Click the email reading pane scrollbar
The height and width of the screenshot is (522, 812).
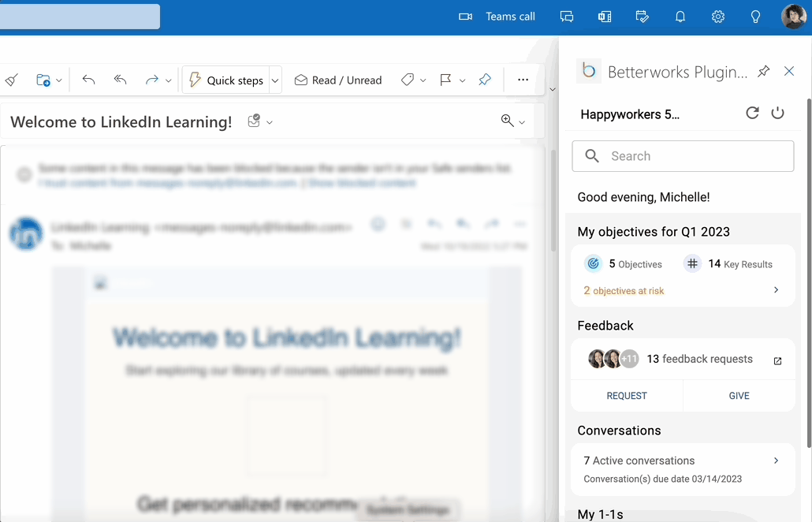point(553,201)
